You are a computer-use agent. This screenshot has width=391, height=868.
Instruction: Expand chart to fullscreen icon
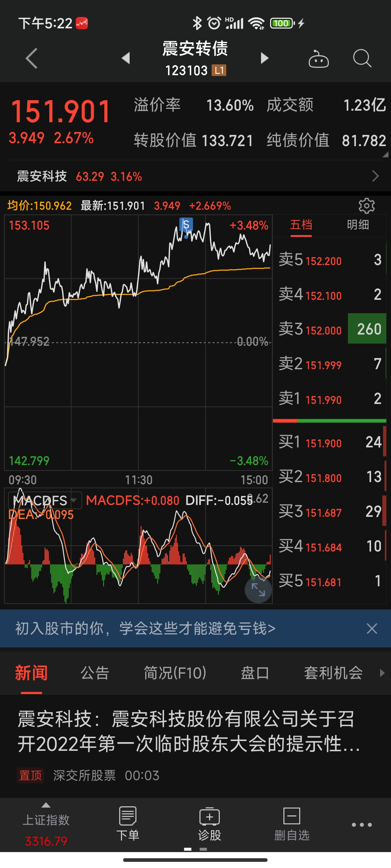258,590
